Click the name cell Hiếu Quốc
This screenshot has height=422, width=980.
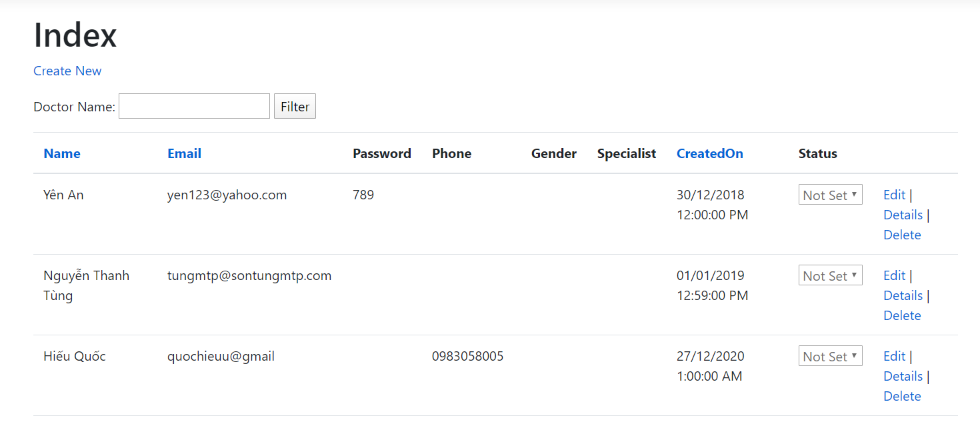[75, 356]
